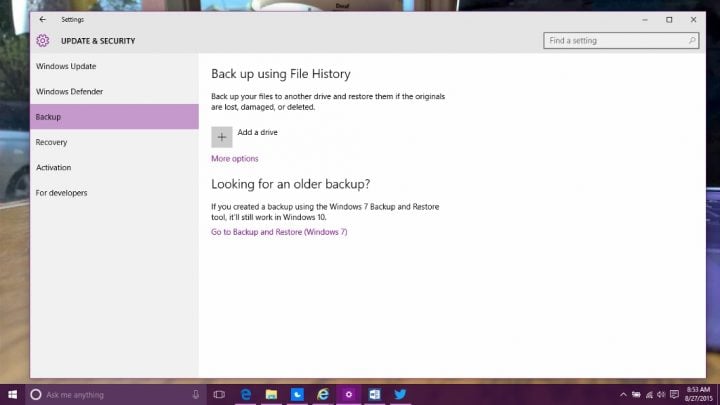Open File Explorer from the taskbar
The height and width of the screenshot is (405, 720).
[271, 394]
